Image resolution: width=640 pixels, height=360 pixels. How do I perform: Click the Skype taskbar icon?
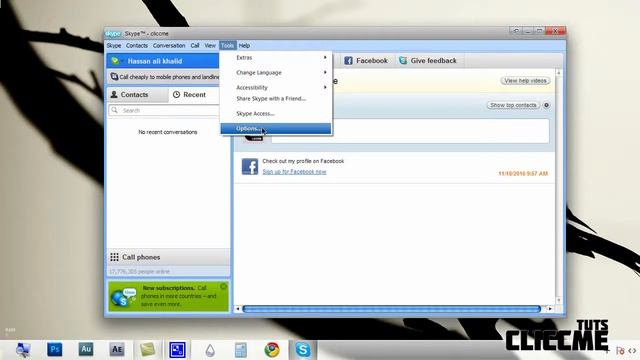(303, 350)
